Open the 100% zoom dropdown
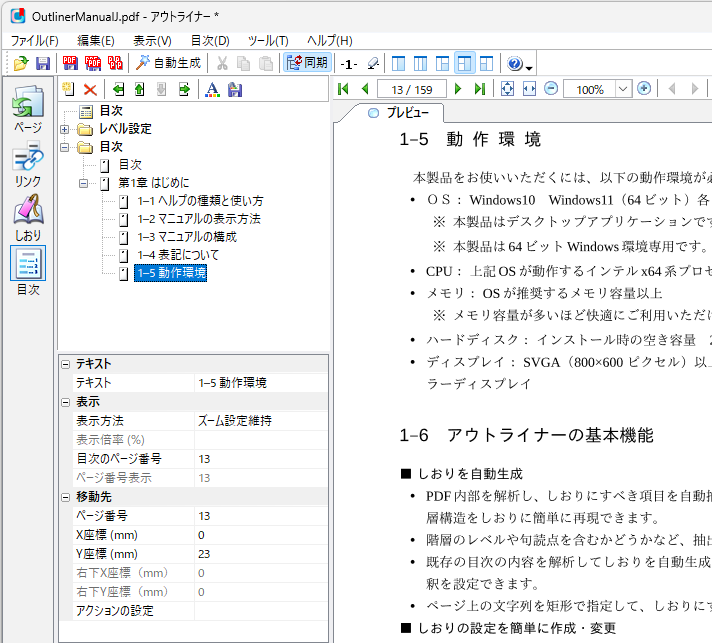Screen dimensions: 712x643 [x=623, y=89]
